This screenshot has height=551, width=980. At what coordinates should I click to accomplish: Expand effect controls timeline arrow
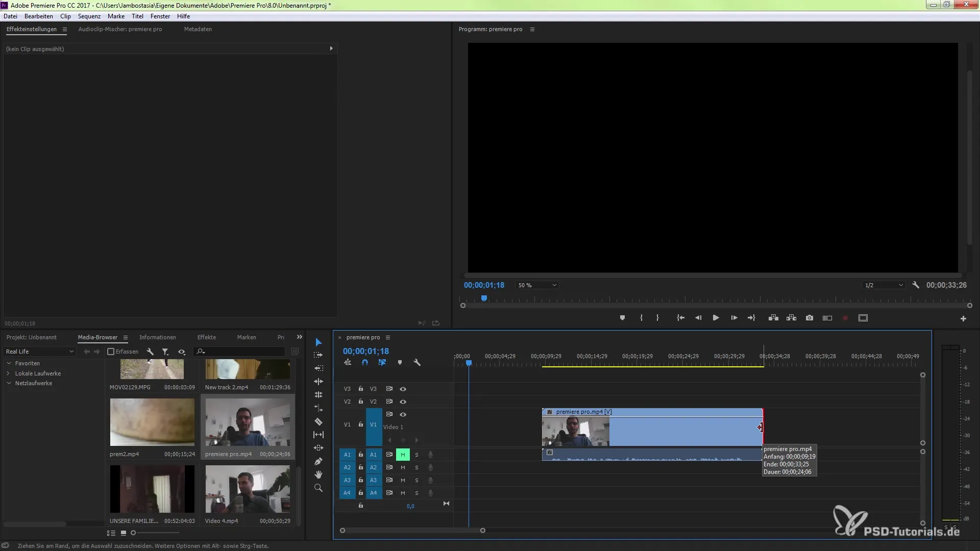tap(331, 48)
